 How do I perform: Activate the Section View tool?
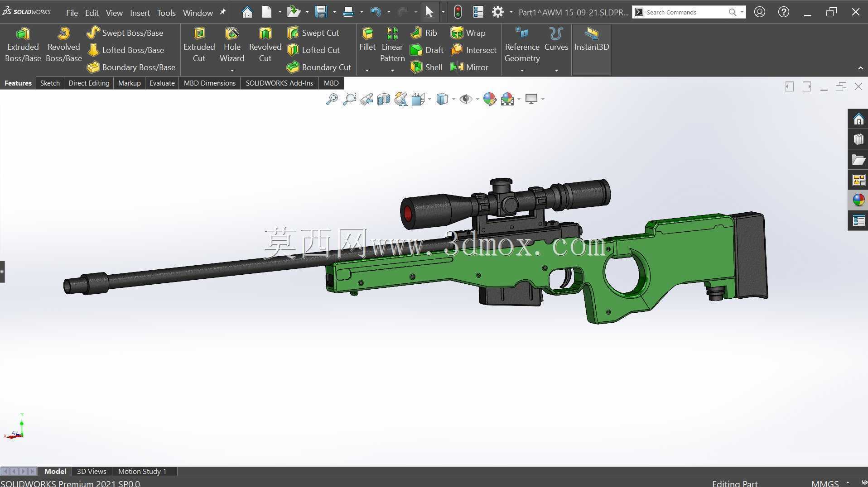click(x=384, y=99)
